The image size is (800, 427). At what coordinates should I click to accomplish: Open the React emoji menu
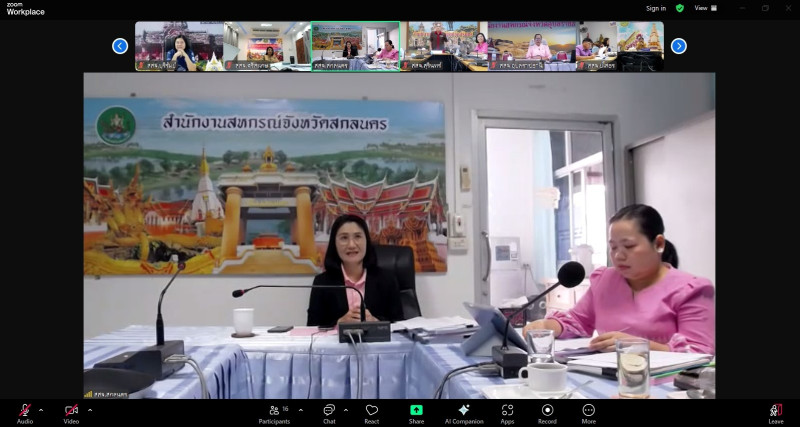coord(371,411)
